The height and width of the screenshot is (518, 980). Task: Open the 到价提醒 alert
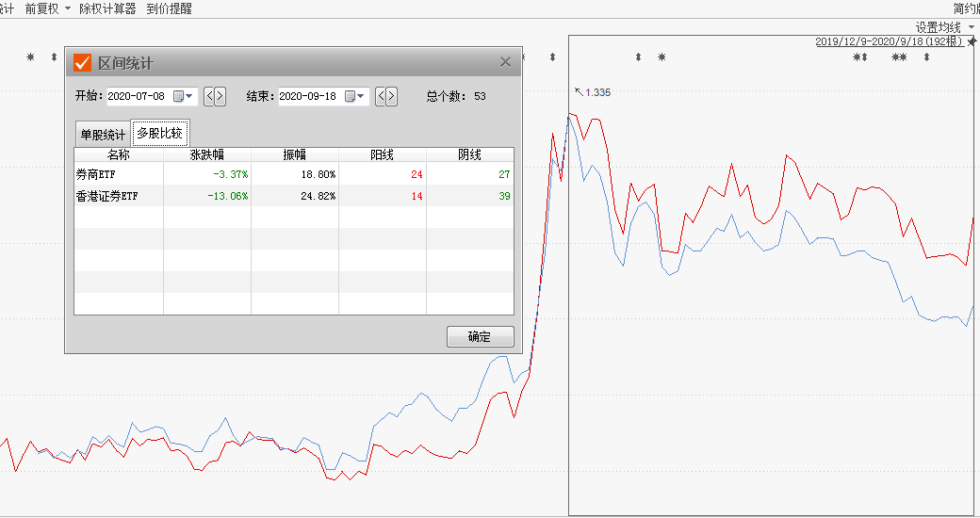coord(169,8)
